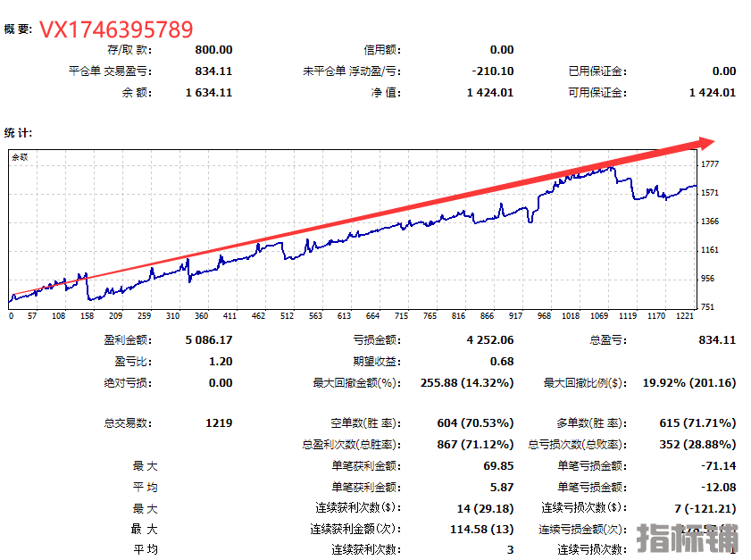This screenshot has height=560, width=751.
Task: Select the 统计 section heading
Action: tap(18, 133)
